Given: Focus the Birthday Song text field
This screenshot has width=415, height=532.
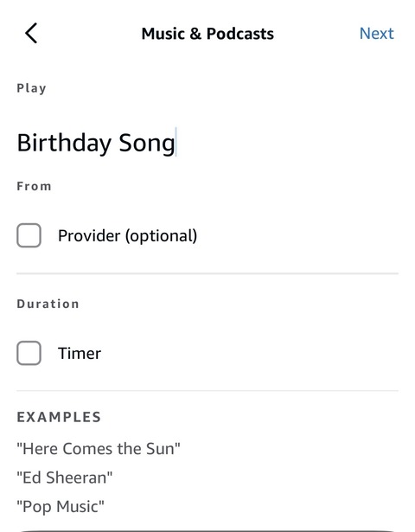Looking at the screenshot, I should pyautogui.click(x=207, y=143).
